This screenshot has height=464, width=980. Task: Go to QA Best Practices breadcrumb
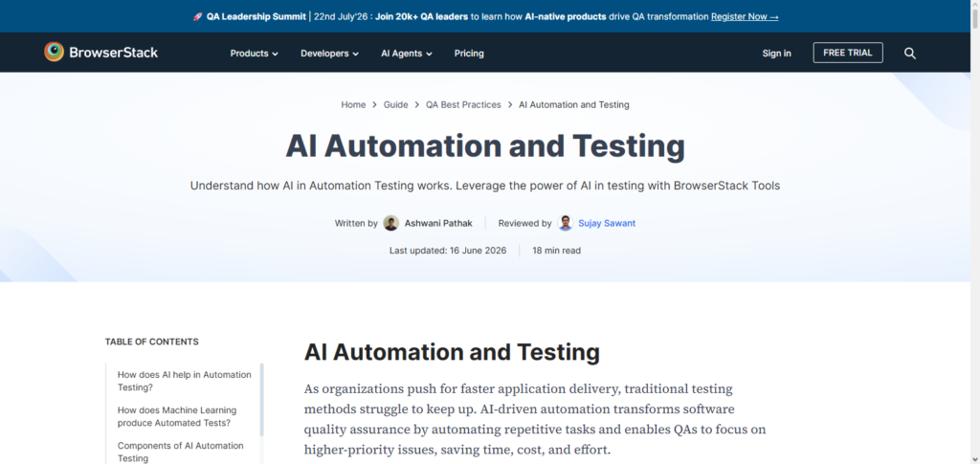coord(464,105)
